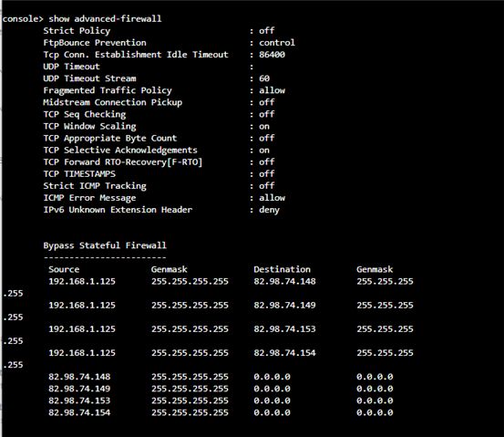Viewport: 504px width, 437px height.
Task: Select TCP Selective Acknowledgements text
Action: pos(120,151)
